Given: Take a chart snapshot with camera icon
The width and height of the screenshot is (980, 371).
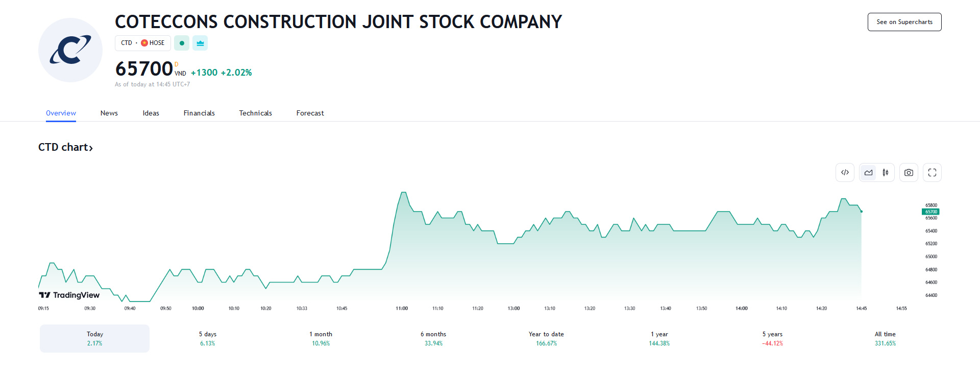Looking at the screenshot, I should click(909, 173).
